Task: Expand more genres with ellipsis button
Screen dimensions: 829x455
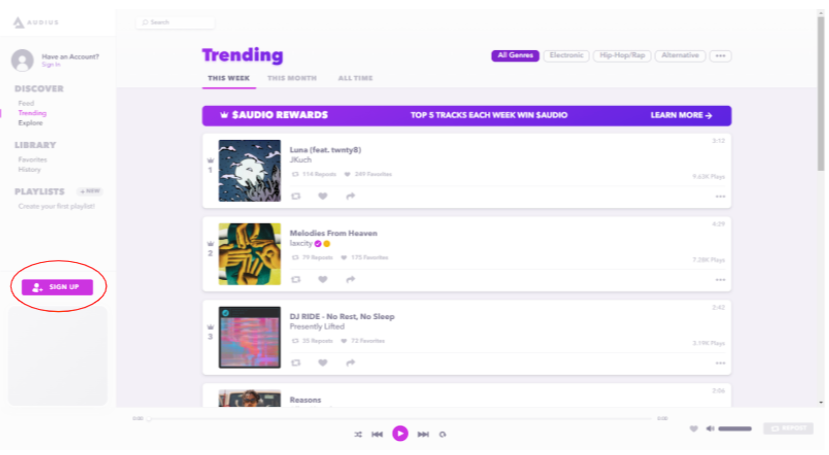Action: 721,55
